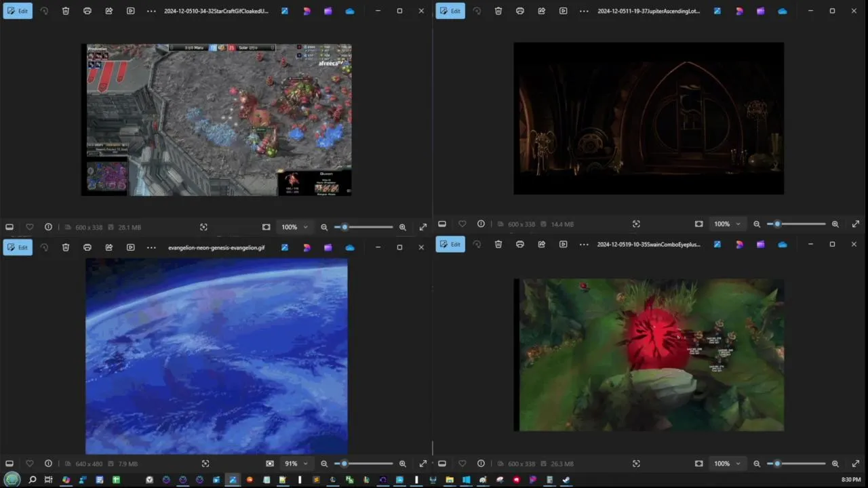Start slideshow in the JupiterAscending window
868x488 pixels.
[564, 11]
